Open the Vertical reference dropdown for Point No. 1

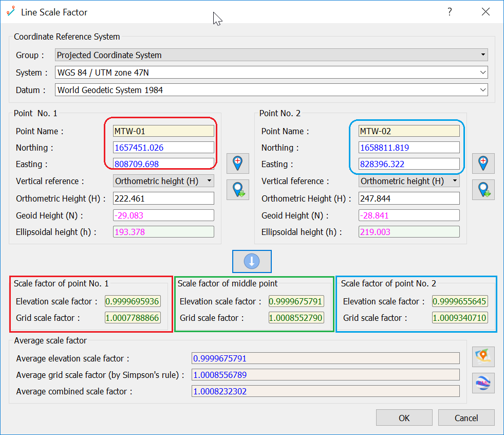click(x=163, y=181)
